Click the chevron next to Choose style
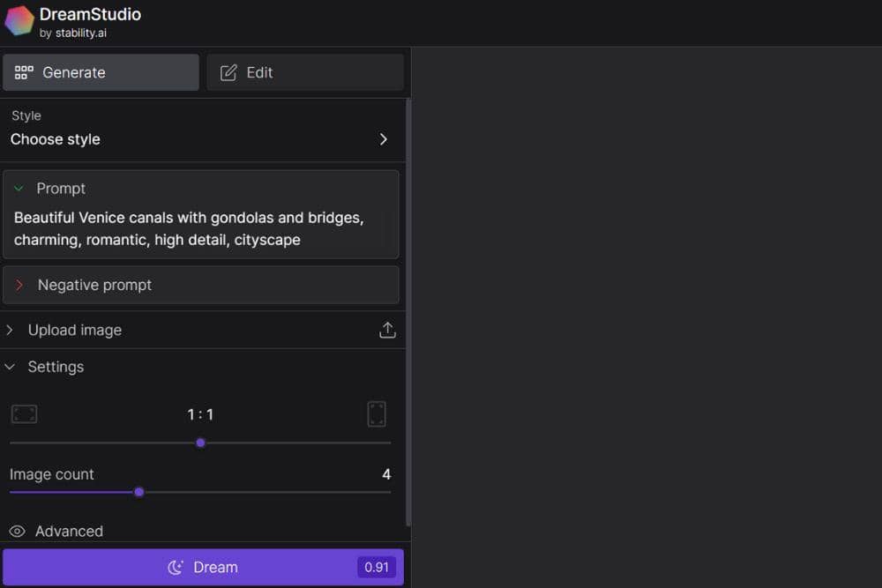This screenshot has width=882, height=588. pos(384,139)
